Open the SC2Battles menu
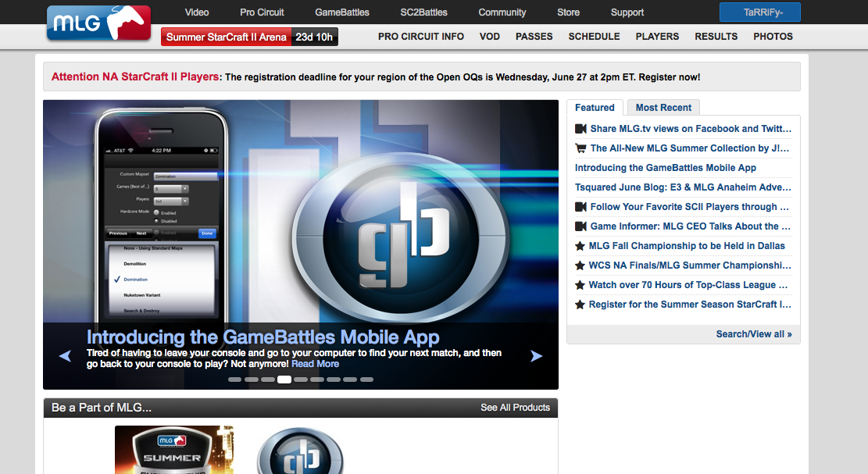 pyautogui.click(x=424, y=12)
